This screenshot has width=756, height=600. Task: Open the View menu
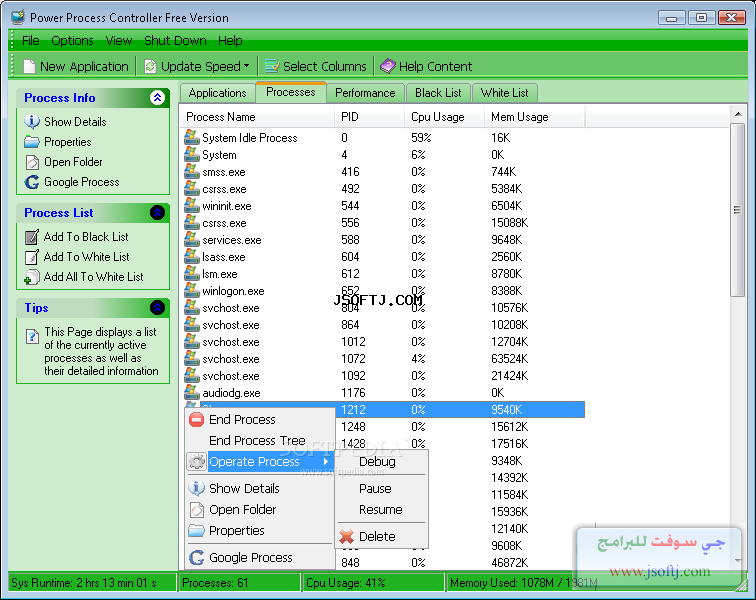click(x=119, y=41)
